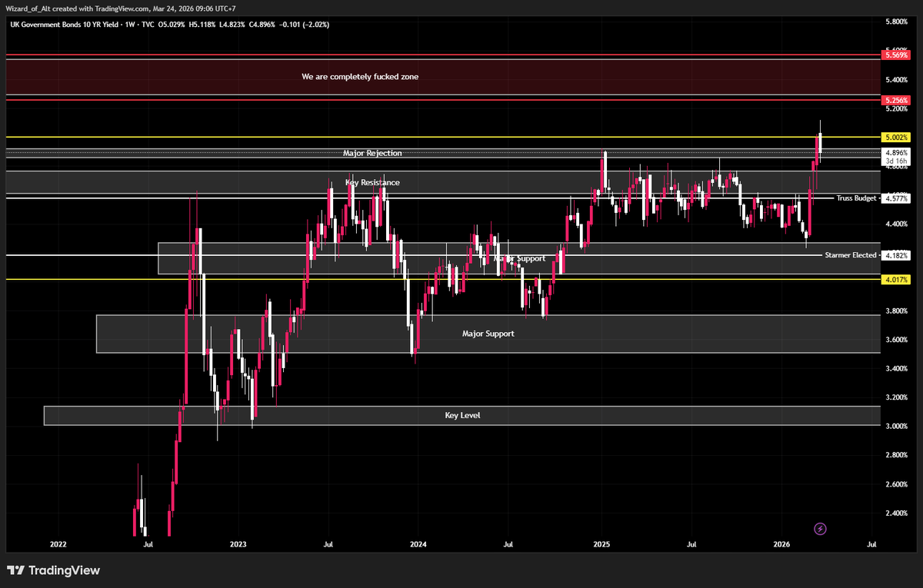Viewport: 923px width, 588px height.
Task: Click the 3d 16h countdown label
Action: [896, 161]
